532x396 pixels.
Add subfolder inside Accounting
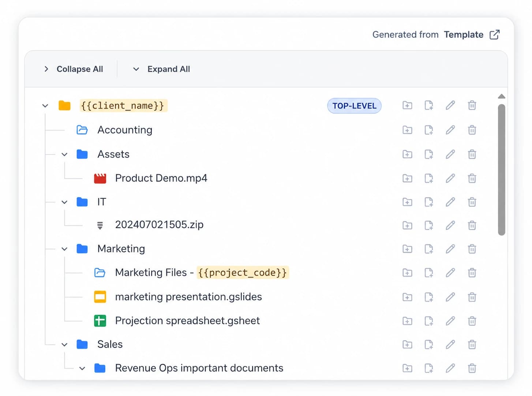[407, 130]
